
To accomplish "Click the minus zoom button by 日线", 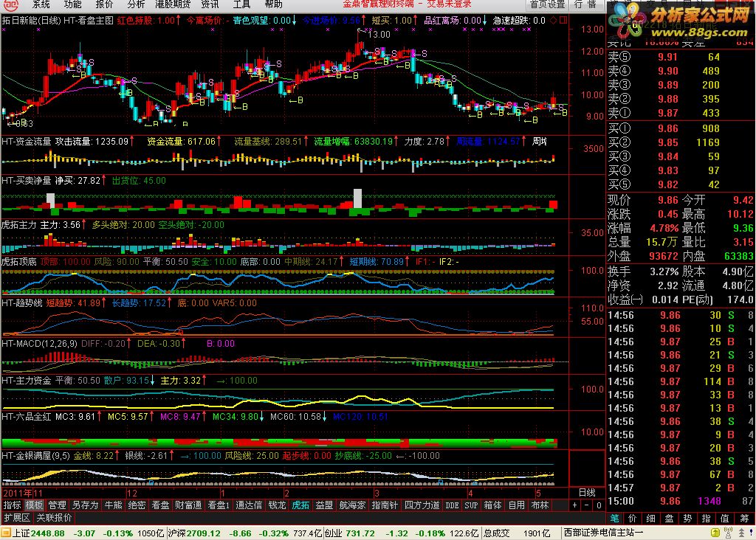I will 587,505.
